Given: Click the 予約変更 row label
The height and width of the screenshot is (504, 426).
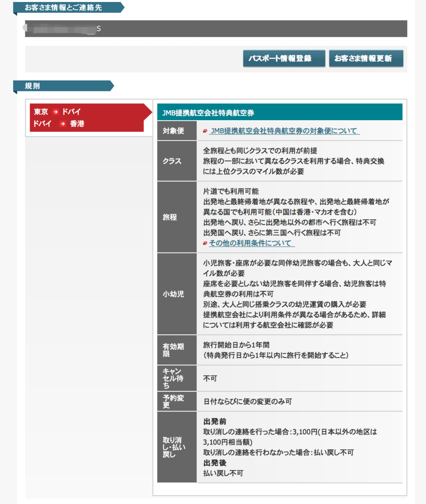Looking at the screenshot, I should click(x=177, y=402).
